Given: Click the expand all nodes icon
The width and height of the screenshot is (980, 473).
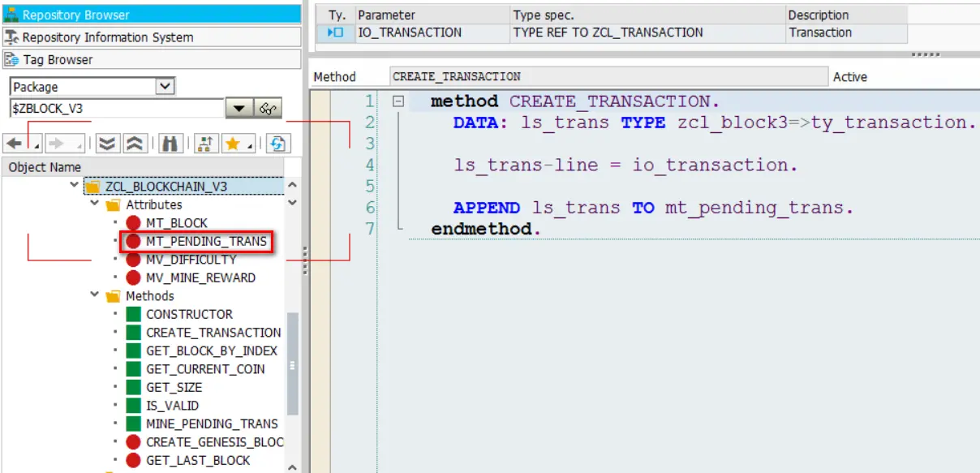Looking at the screenshot, I should pyautogui.click(x=108, y=144).
